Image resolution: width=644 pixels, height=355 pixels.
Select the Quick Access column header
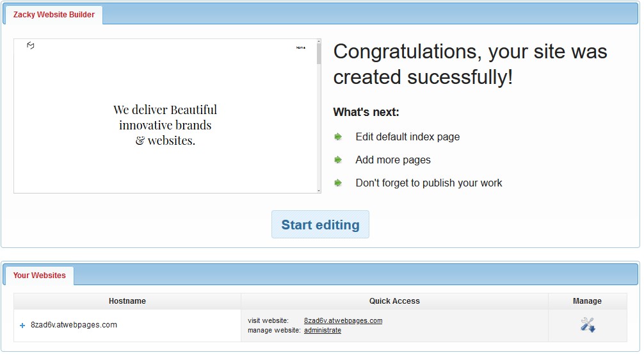click(x=394, y=301)
